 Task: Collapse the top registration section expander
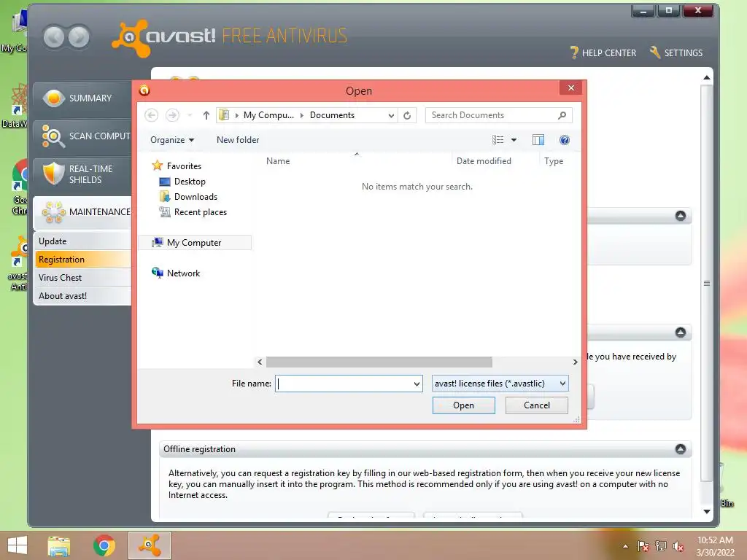681,216
